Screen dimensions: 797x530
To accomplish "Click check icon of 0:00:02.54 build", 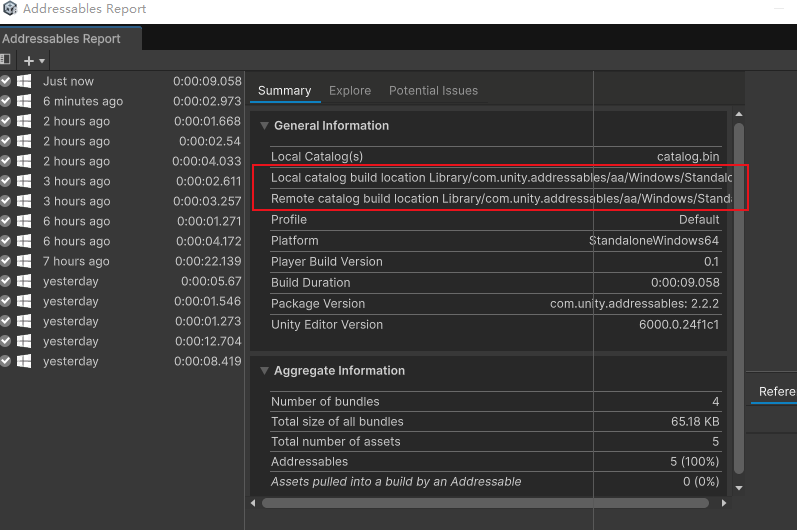I will [6, 141].
